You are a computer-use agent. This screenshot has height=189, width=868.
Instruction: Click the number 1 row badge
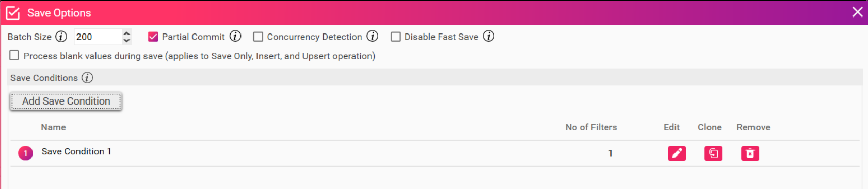(x=25, y=153)
